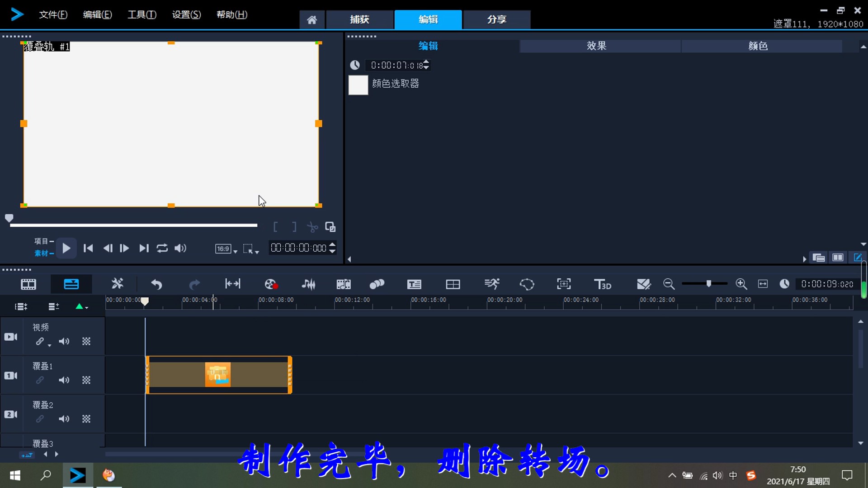The height and width of the screenshot is (488, 868).
Task: Open the Multi-Camera Editor tool
Action: pos(453,284)
